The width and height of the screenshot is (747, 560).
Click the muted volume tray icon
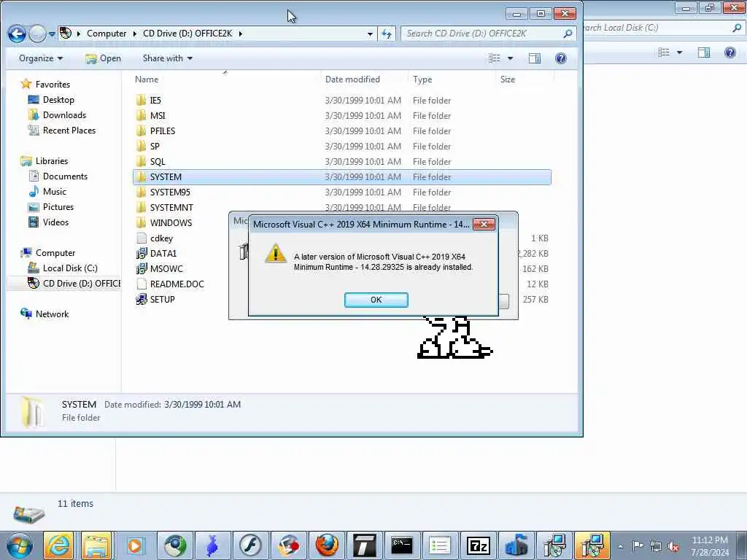(x=673, y=547)
